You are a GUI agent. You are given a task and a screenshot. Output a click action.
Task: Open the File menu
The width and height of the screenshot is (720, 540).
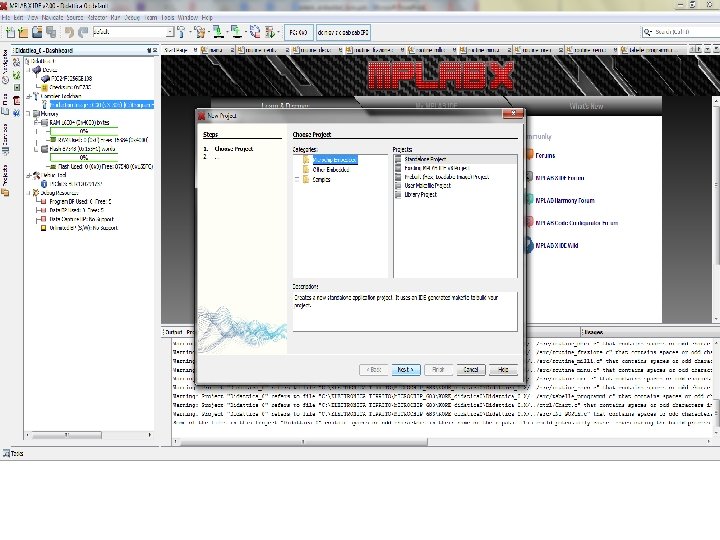(5, 17)
